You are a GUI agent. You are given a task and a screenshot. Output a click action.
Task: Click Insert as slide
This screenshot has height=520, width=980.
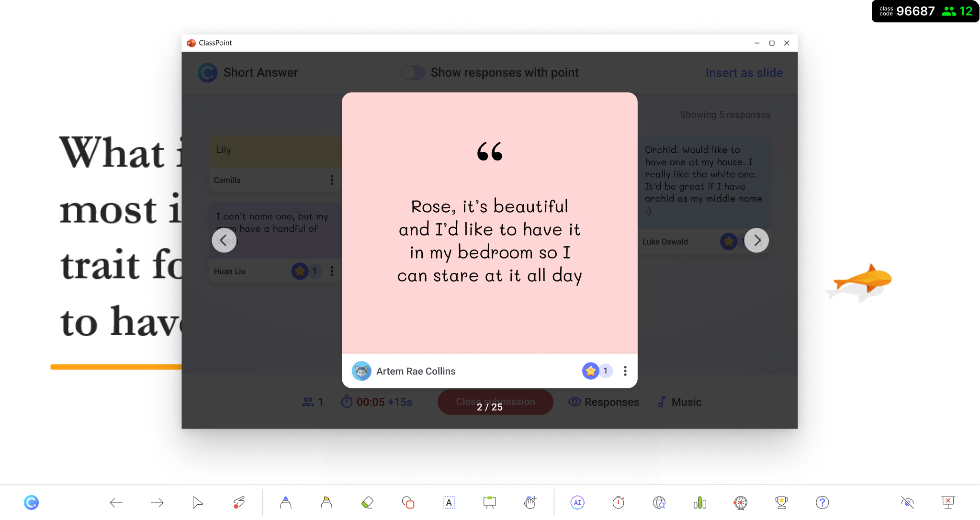(744, 72)
